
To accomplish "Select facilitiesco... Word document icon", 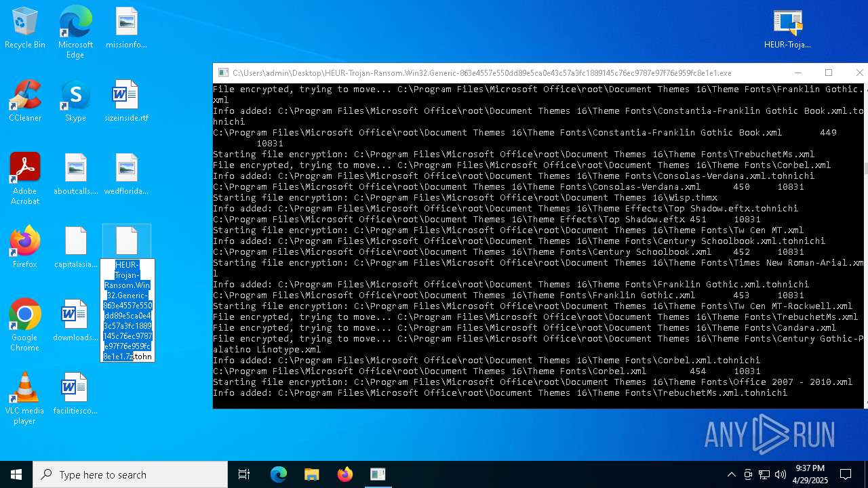I will tap(76, 394).
